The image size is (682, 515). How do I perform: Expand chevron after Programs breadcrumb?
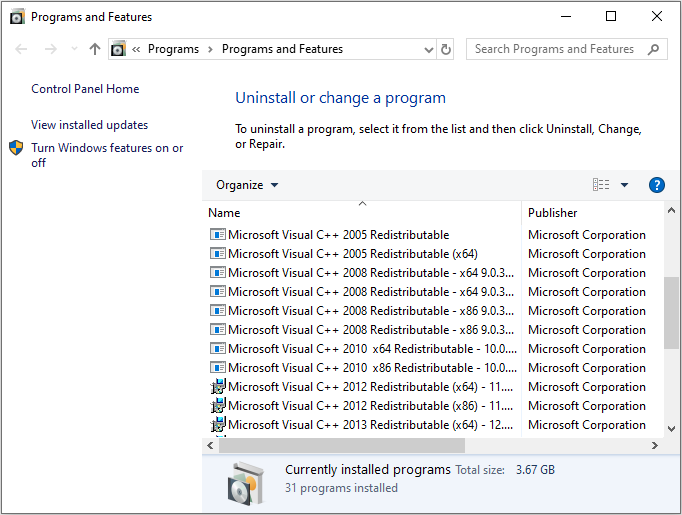coord(211,49)
